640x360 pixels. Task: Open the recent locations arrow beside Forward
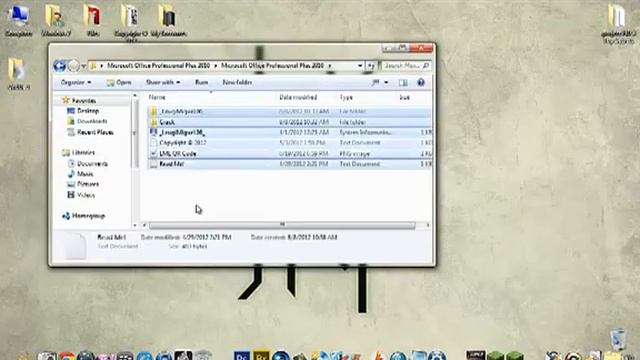pos(84,66)
